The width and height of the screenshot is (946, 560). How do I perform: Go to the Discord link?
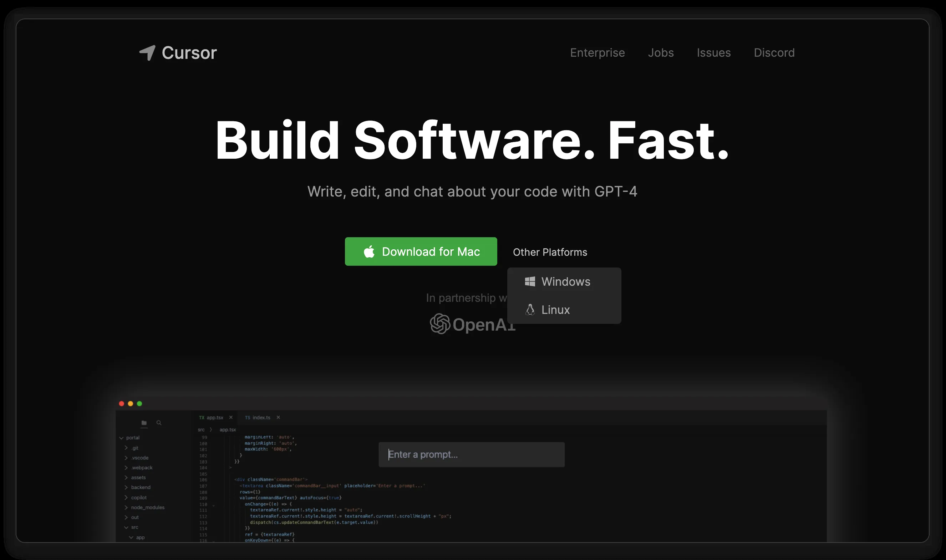pos(774,52)
